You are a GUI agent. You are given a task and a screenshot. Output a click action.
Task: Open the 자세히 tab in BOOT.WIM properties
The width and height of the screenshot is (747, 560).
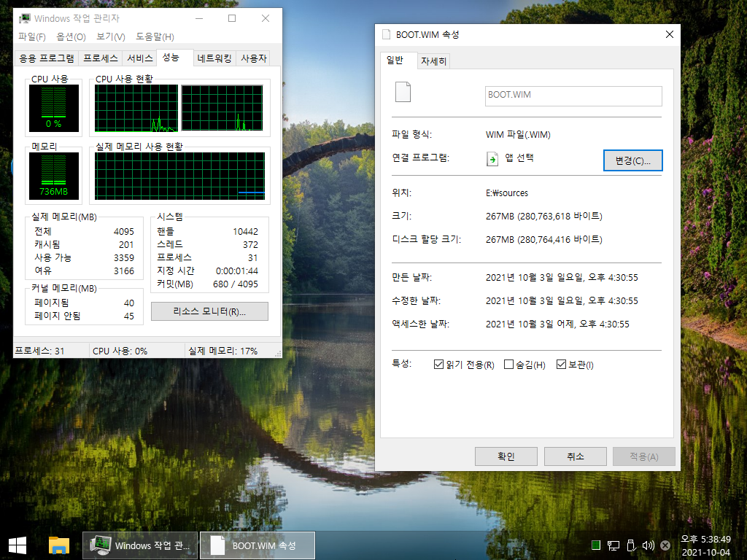[433, 61]
